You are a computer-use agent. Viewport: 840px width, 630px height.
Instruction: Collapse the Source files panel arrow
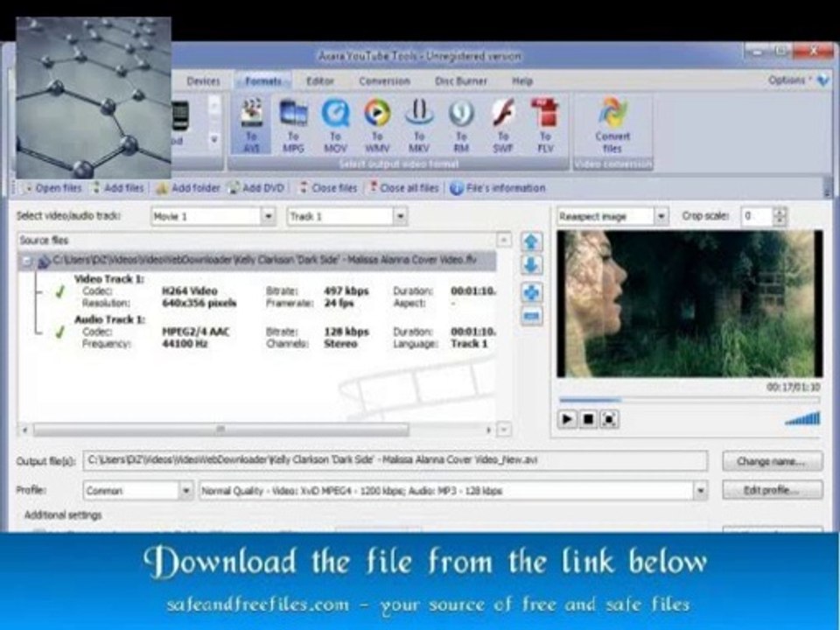(x=504, y=240)
